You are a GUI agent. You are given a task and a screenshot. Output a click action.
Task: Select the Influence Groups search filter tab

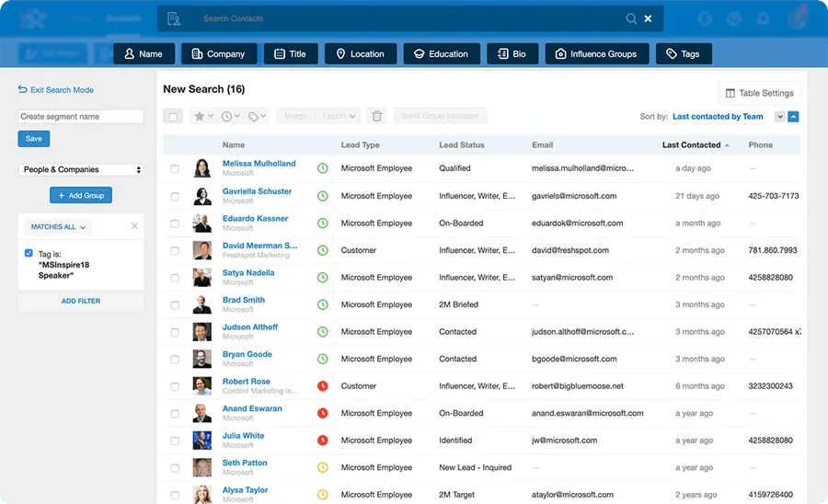tap(596, 54)
